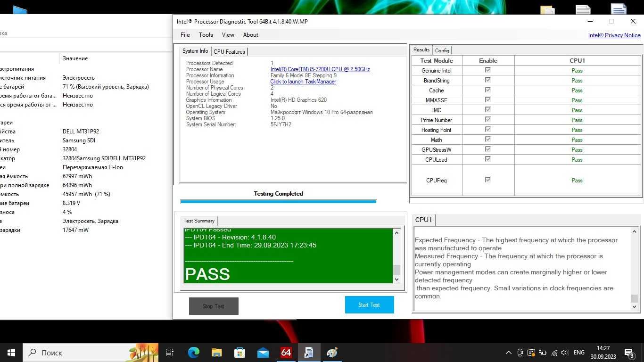
Task: Click down arrow of CPU1 description scrollbar
Action: click(634, 306)
